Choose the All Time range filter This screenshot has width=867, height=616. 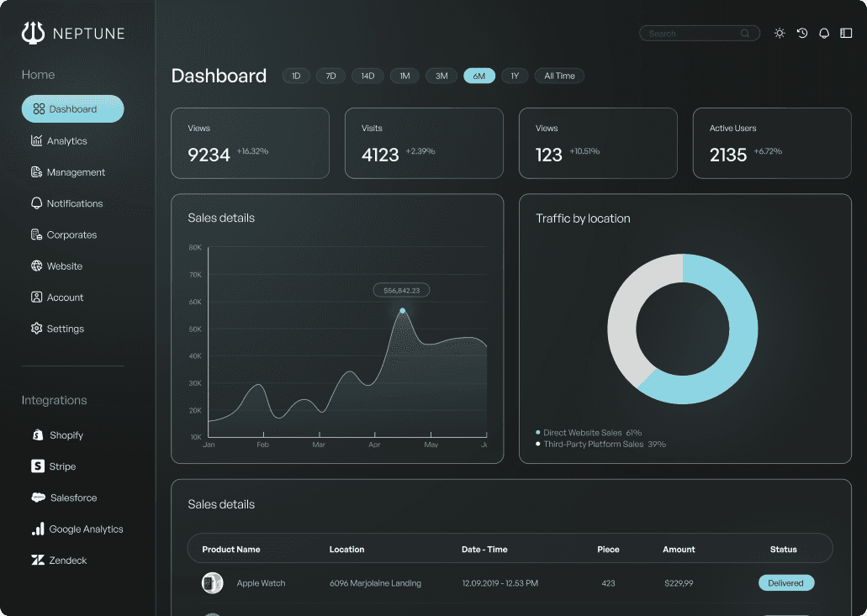[559, 76]
